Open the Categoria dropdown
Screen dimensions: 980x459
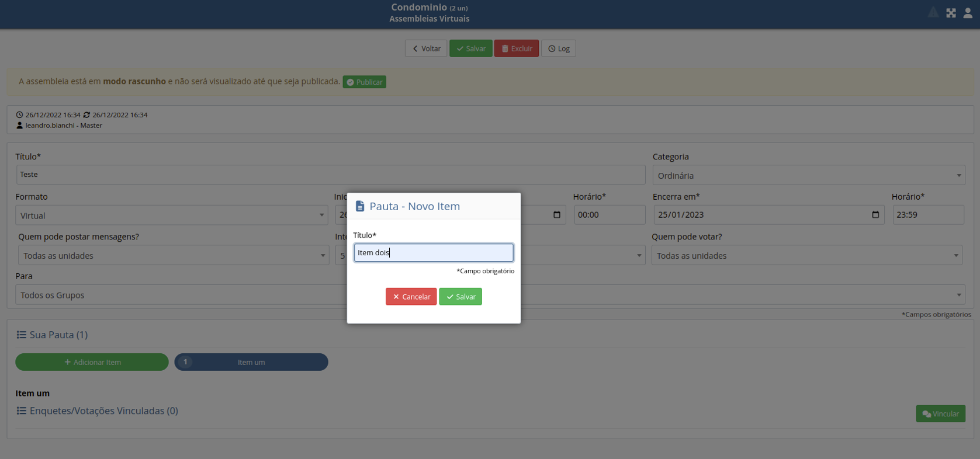click(x=808, y=175)
